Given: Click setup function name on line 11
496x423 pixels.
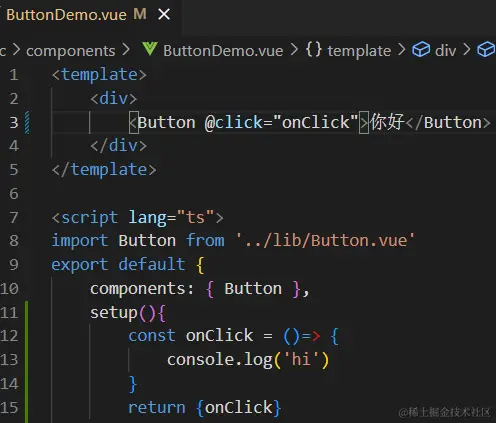Looking at the screenshot, I should click(x=114, y=313).
